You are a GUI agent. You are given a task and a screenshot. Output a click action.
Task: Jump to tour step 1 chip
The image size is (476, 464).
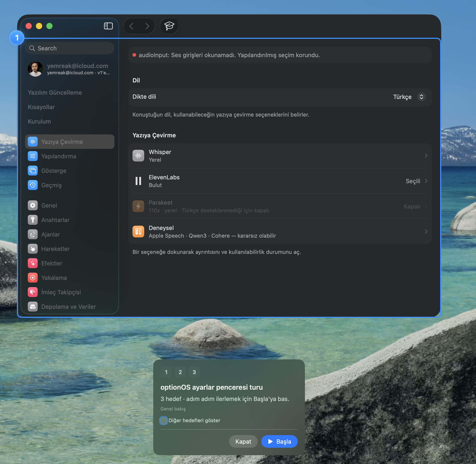[x=166, y=372]
